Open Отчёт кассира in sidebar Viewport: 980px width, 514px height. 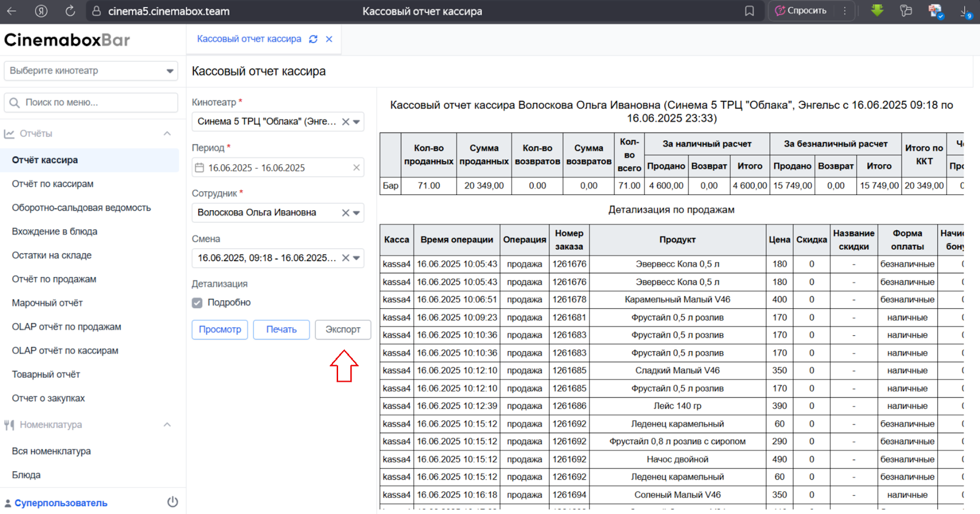pyautogui.click(x=91, y=160)
